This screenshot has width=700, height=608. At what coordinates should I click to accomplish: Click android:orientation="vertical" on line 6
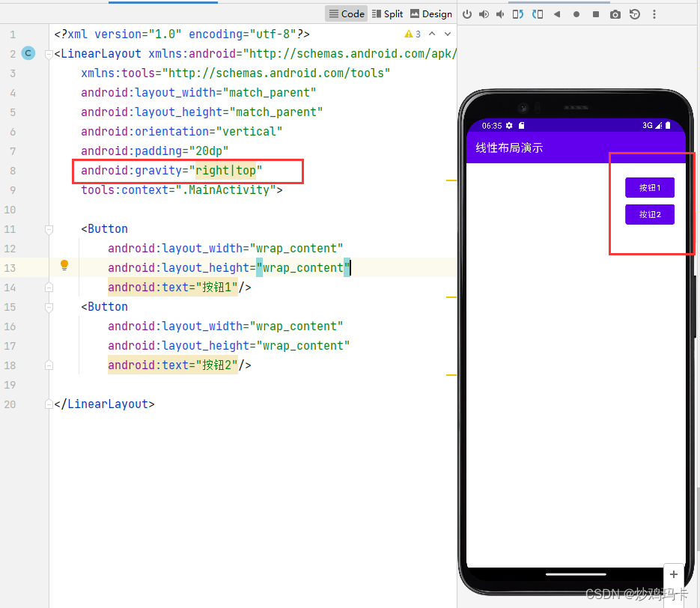[182, 132]
